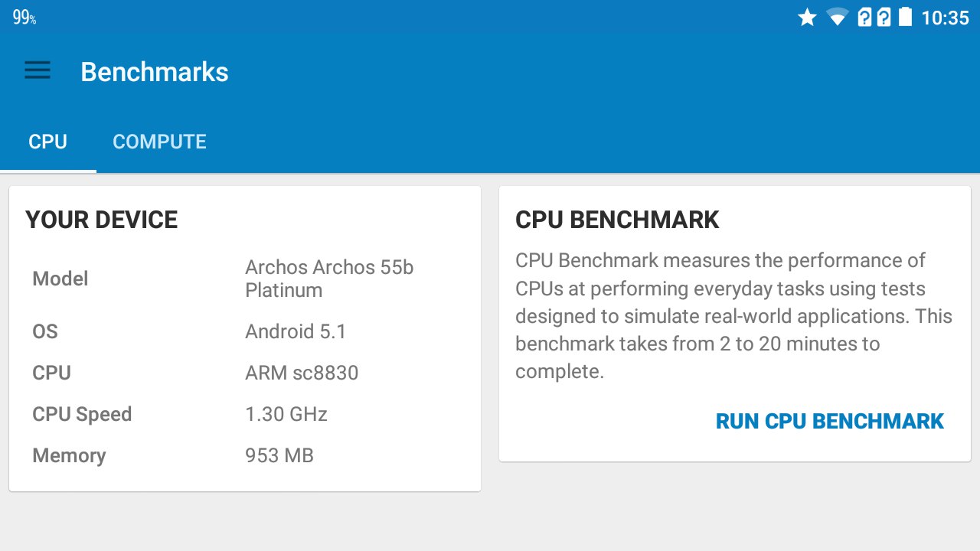Click the CPU BENCHMARK card heading

pyautogui.click(x=617, y=220)
